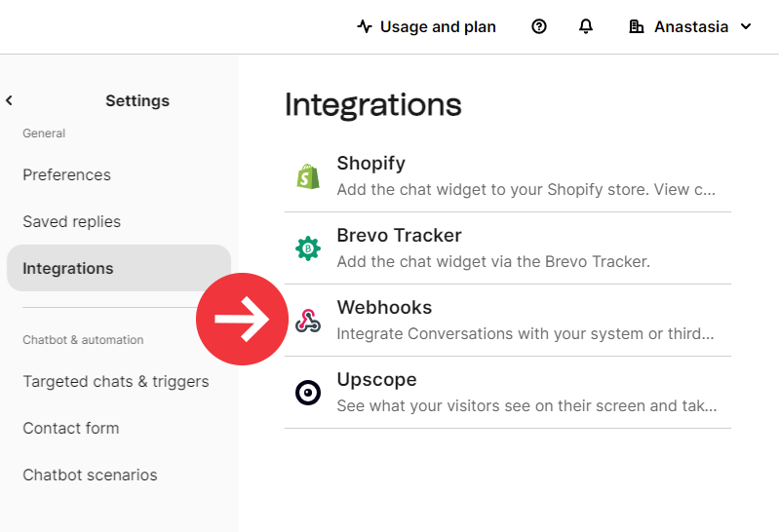
Task: Open the Help question mark icon
Action: pos(538,26)
